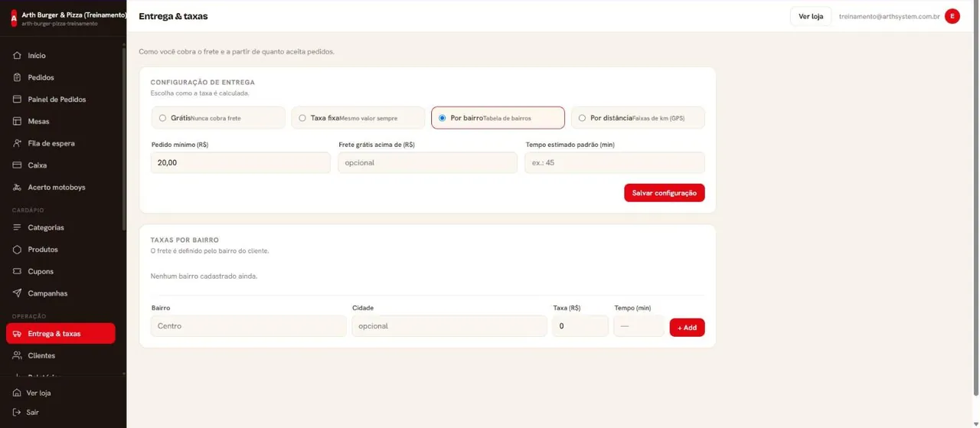Click the sidebar vertical scrollbar
The width and height of the screenshot is (980, 428).
[x=124, y=138]
